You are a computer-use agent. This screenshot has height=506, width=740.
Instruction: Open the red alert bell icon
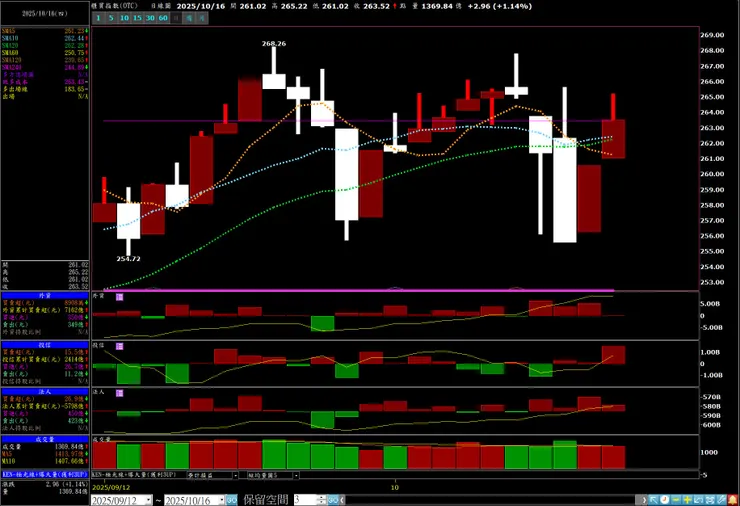tap(732, 499)
